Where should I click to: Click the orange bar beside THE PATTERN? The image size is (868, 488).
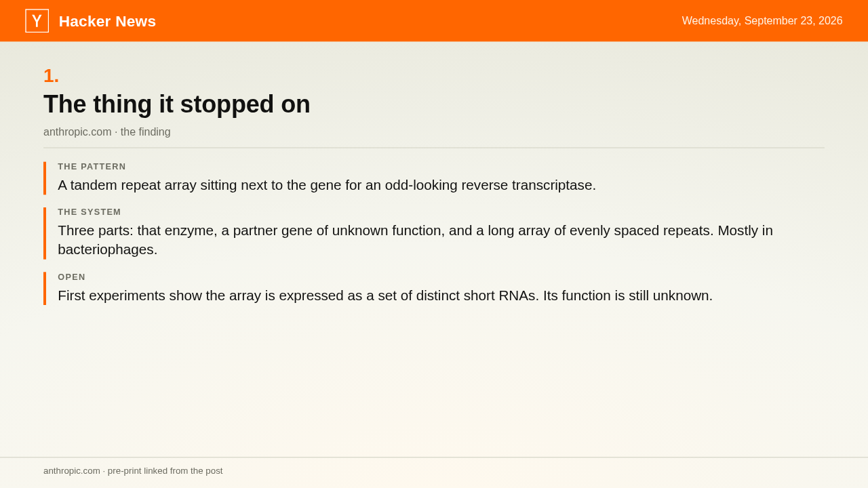(45, 178)
